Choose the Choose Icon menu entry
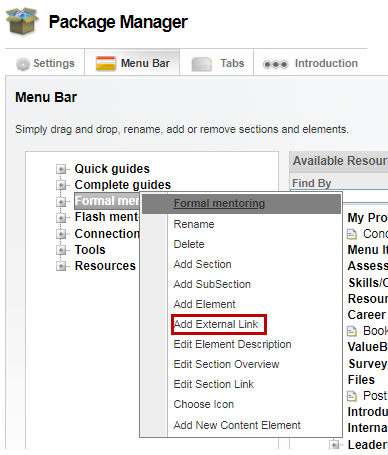388x455 pixels. point(204,404)
